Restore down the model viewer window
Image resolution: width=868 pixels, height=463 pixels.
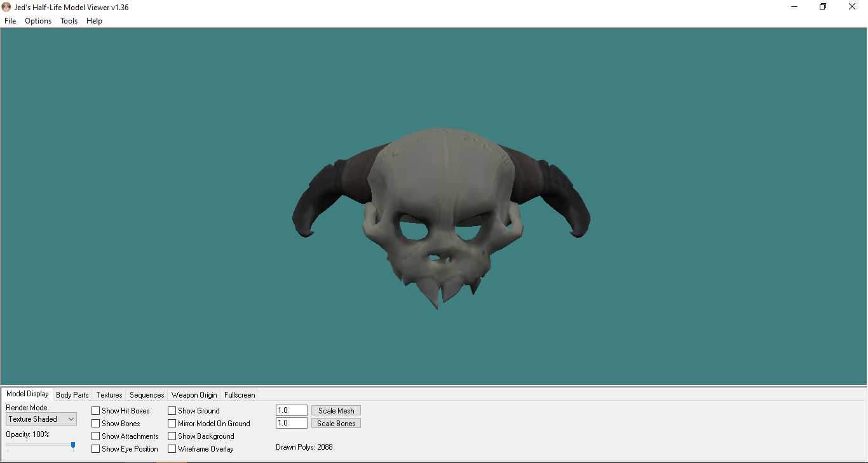(823, 7)
